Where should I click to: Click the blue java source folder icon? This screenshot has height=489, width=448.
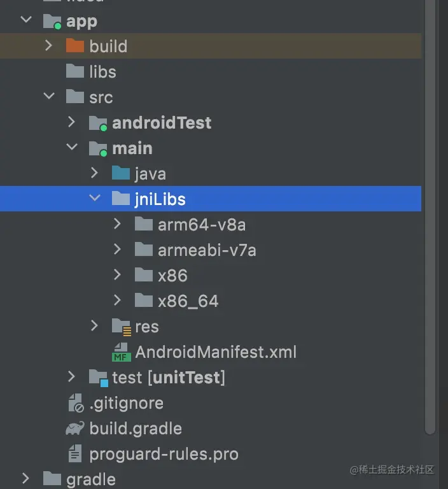pos(120,173)
